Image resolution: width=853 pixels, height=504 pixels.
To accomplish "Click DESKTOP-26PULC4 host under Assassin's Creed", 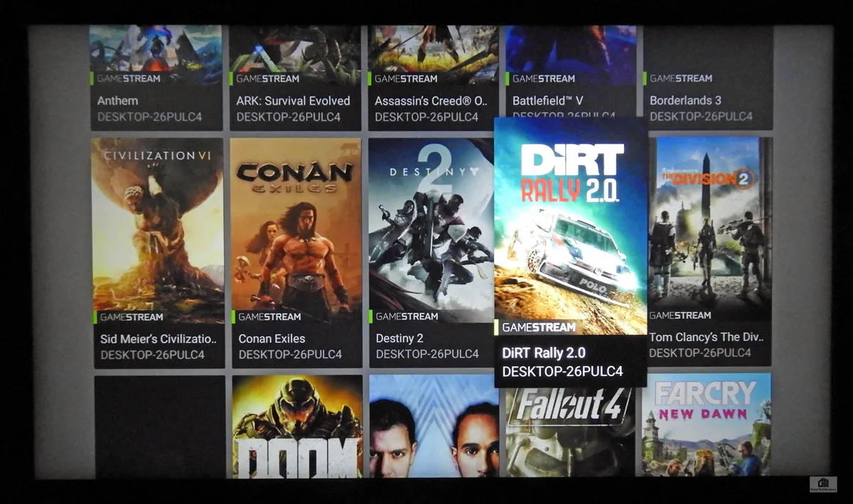I will pyautogui.click(x=427, y=117).
